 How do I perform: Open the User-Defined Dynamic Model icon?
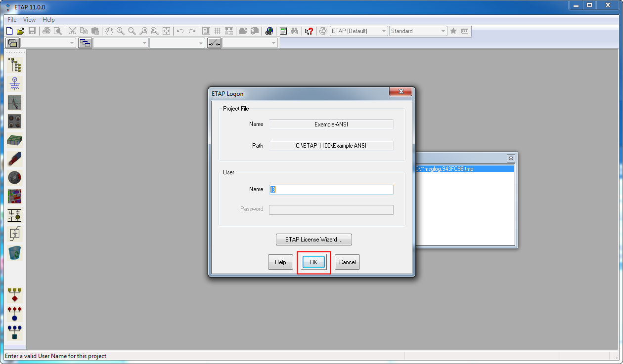coord(14,234)
